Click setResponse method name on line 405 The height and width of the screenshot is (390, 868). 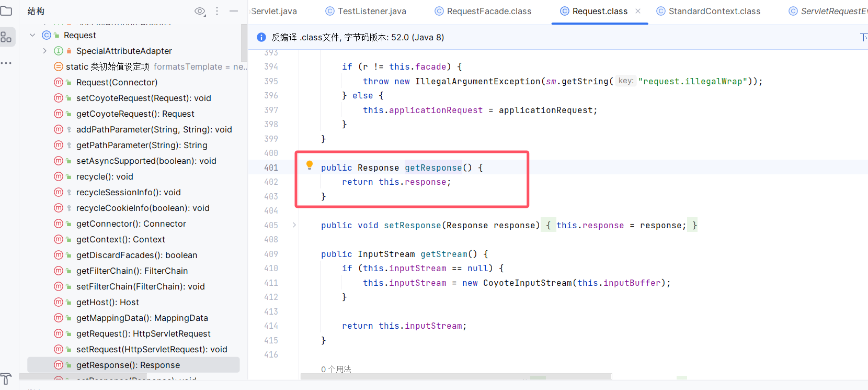click(413, 225)
